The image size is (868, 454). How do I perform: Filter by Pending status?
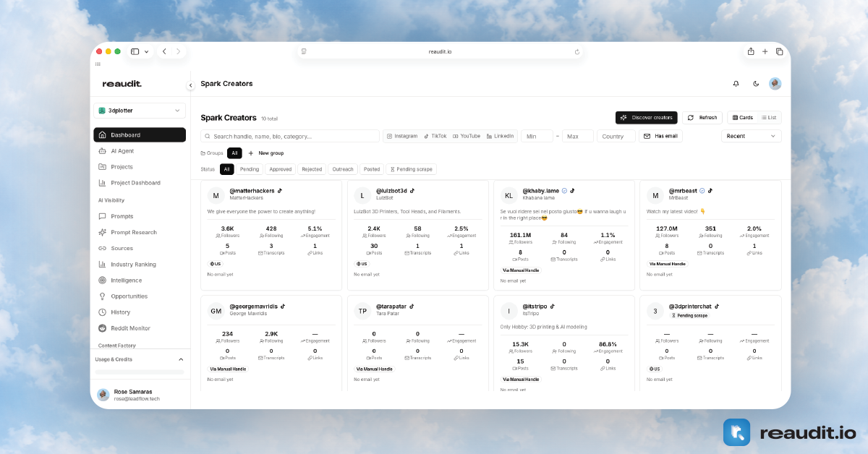[x=250, y=169]
